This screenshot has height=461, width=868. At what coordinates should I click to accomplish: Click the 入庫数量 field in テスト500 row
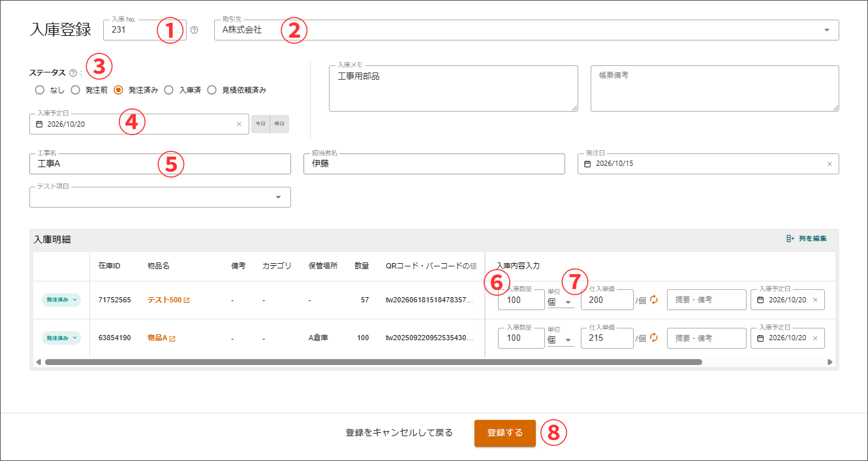521,300
